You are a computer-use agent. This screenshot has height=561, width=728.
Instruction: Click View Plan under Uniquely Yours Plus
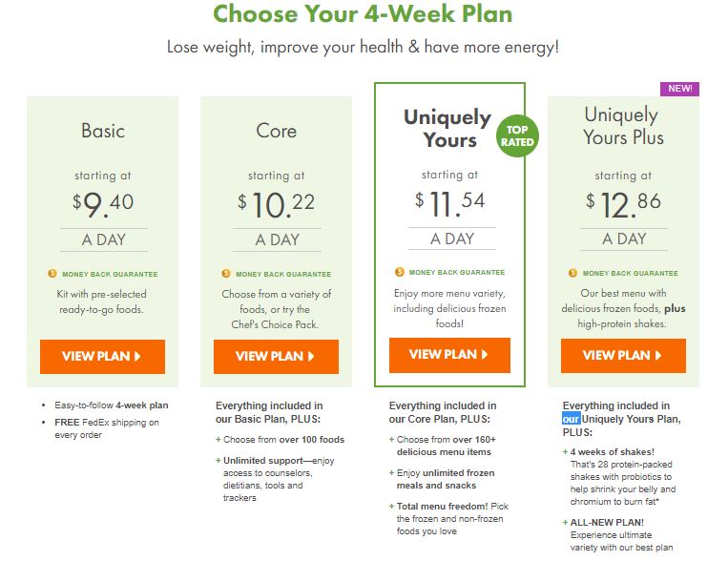[x=623, y=355]
